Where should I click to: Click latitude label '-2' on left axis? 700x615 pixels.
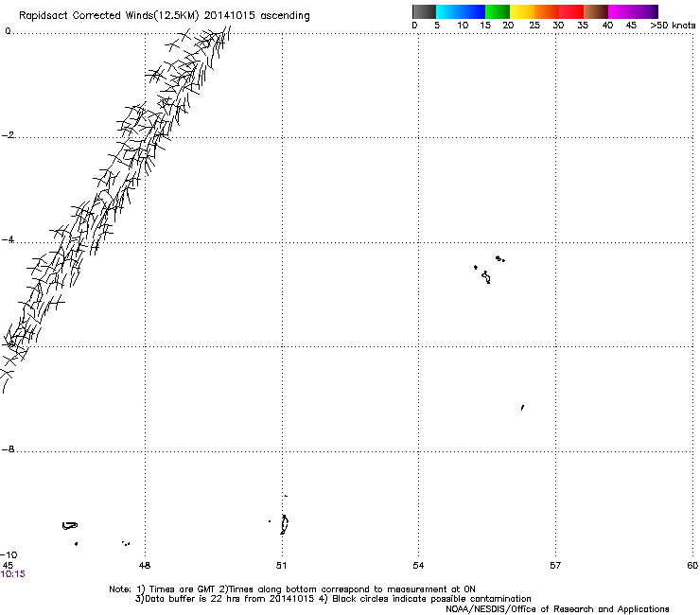coord(8,135)
